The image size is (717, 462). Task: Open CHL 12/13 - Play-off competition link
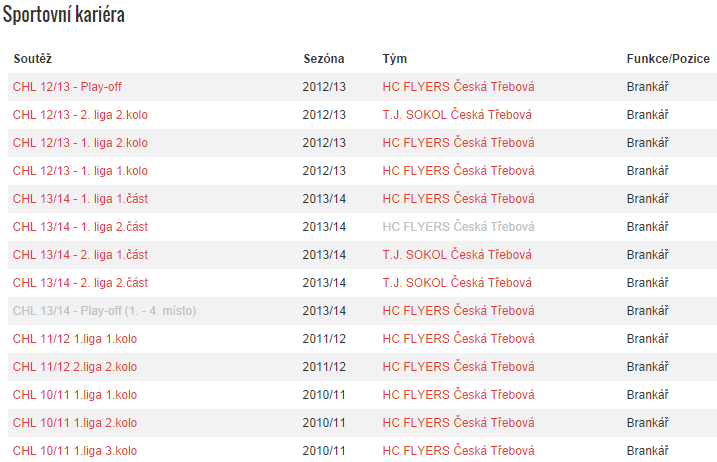tap(67, 87)
